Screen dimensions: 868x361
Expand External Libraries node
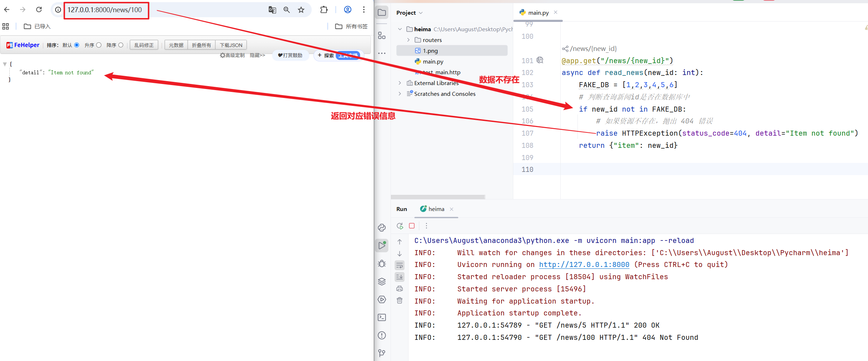400,83
